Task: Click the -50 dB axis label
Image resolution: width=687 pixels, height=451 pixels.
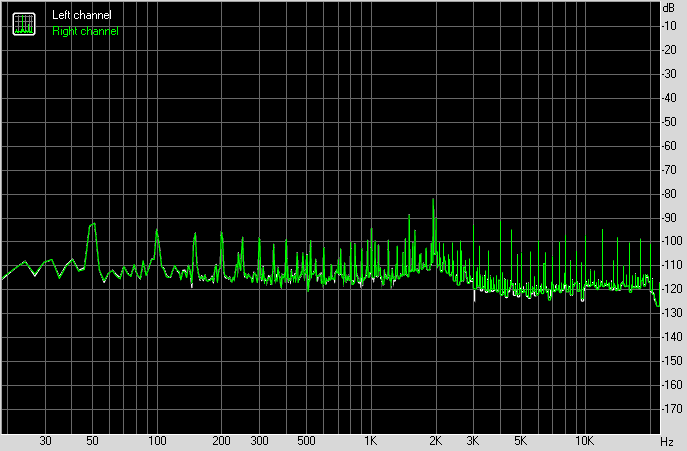Action: click(669, 121)
